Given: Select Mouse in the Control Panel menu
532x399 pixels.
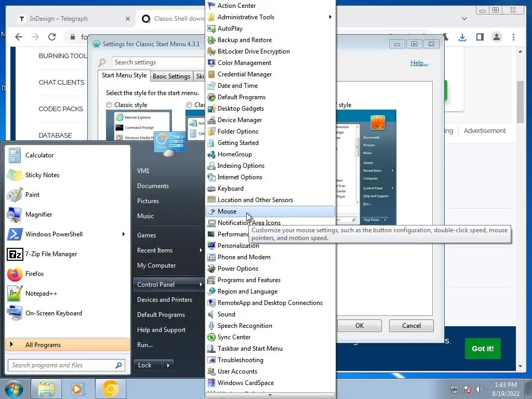Looking at the screenshot, I should (270, 211).
